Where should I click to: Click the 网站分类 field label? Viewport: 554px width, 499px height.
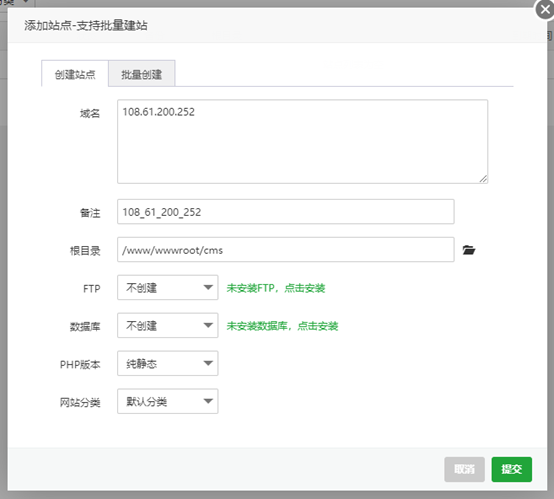tap(80, 402)
